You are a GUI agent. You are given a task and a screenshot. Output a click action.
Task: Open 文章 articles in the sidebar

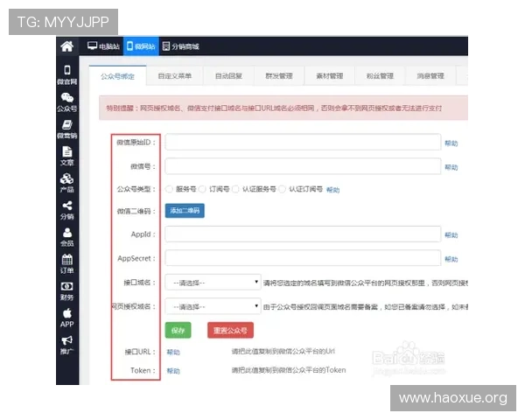(x=67, y=156)
